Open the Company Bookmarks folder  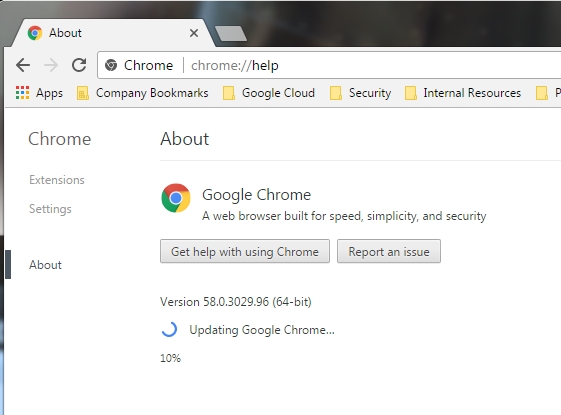point(143,93)
